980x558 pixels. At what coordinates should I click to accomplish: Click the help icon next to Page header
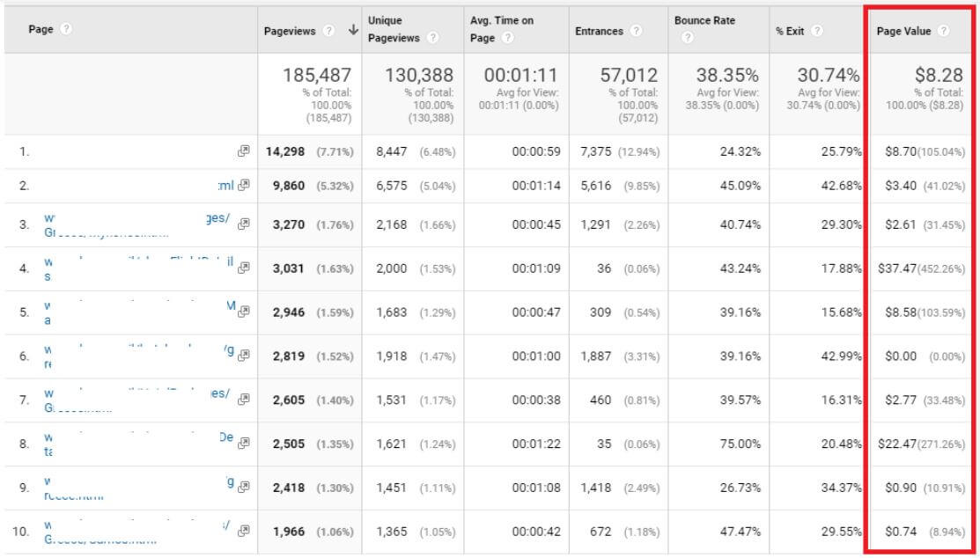(66, 30)
